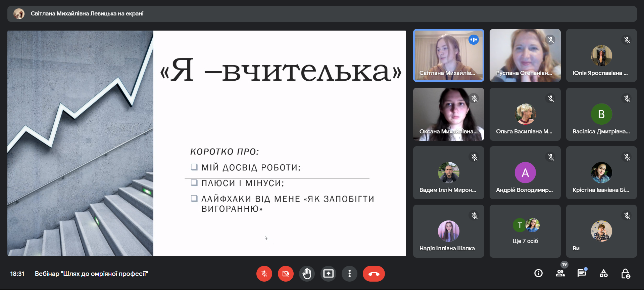Click the purple avatar letter A of Андрій
Viewport: 644px width, 290px height.
[x=525, y=173]
